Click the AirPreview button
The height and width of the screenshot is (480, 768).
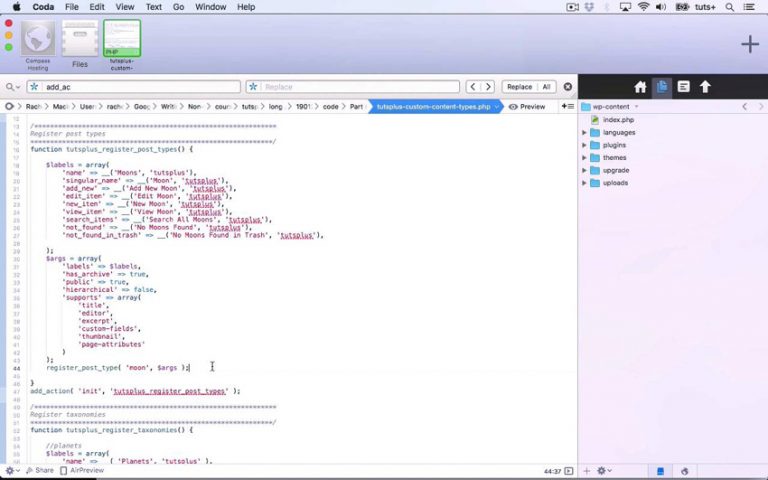(x=82, y=470)
